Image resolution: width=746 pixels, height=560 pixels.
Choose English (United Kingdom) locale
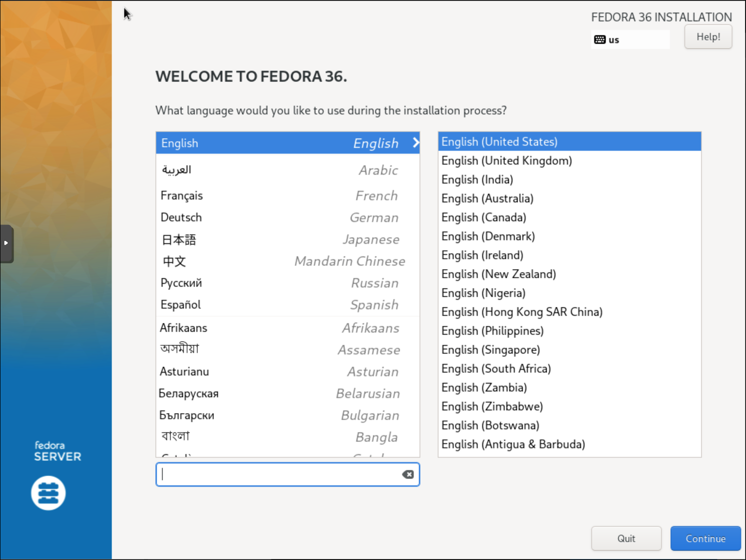click(506, 160)
